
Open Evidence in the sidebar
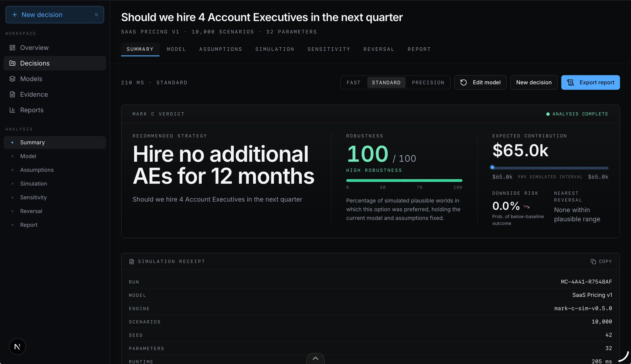click(55, 95)
